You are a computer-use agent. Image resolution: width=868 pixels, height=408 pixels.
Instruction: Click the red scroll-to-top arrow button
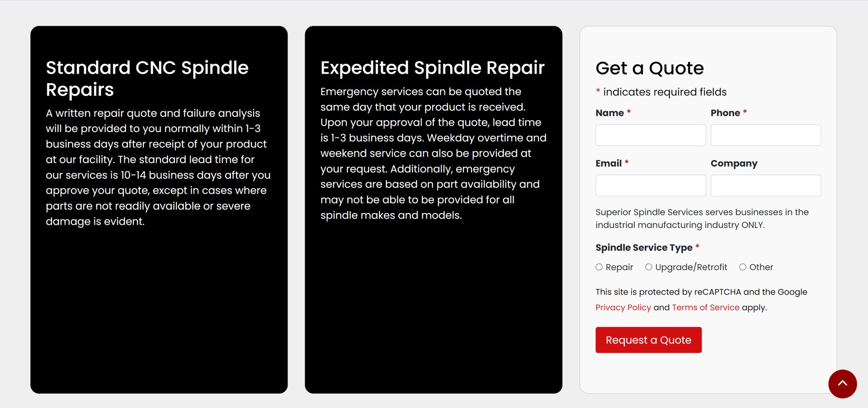pyautogui.click(x=842, y=384)
